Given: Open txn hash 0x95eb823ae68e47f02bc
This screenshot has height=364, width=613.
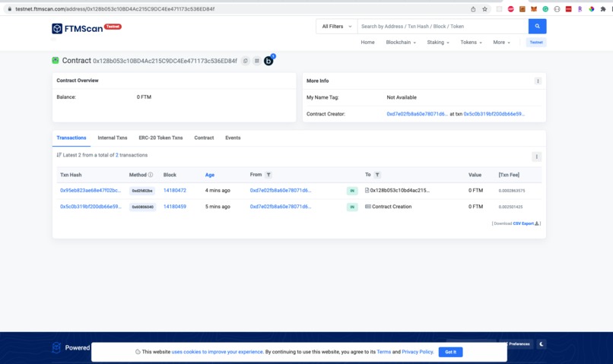Looking at the screenshot, I should (91, 190).
